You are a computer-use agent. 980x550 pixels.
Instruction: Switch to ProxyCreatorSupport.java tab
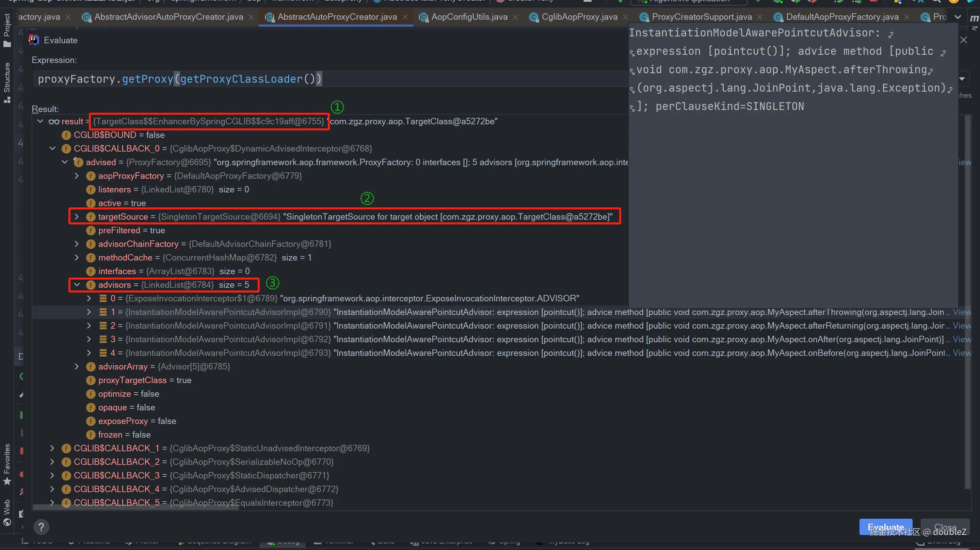pyautogui.click(x=702, y=17)
